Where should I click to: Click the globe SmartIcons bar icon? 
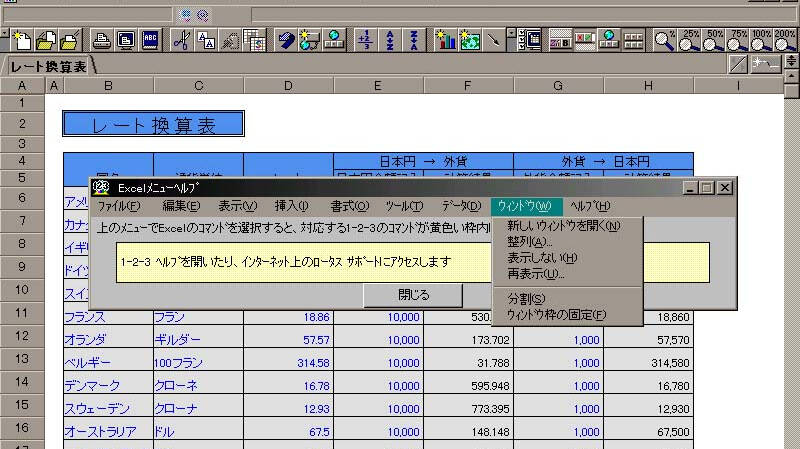pyautogui.click(x=609, y=40)
